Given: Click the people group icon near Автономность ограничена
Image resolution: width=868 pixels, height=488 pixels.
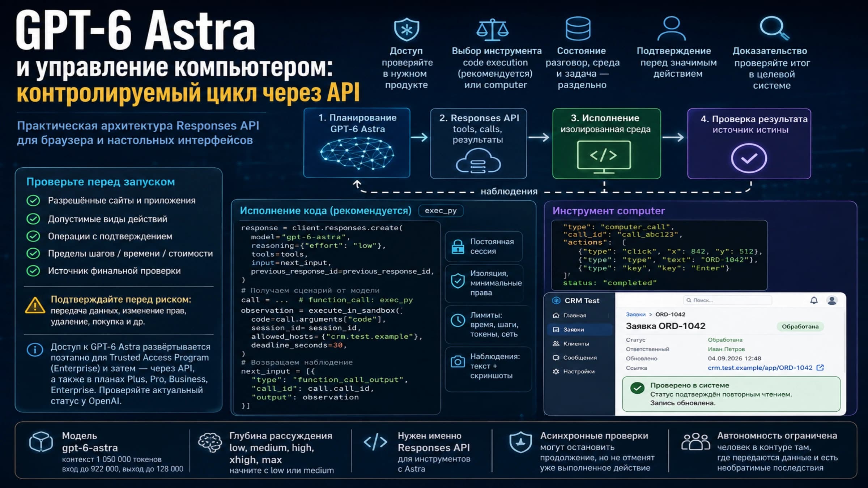Looking at the screenshot, I should pos(695,441).
